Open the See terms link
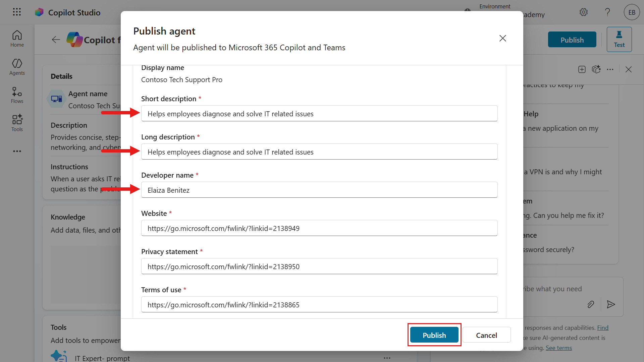 point(558,348)
